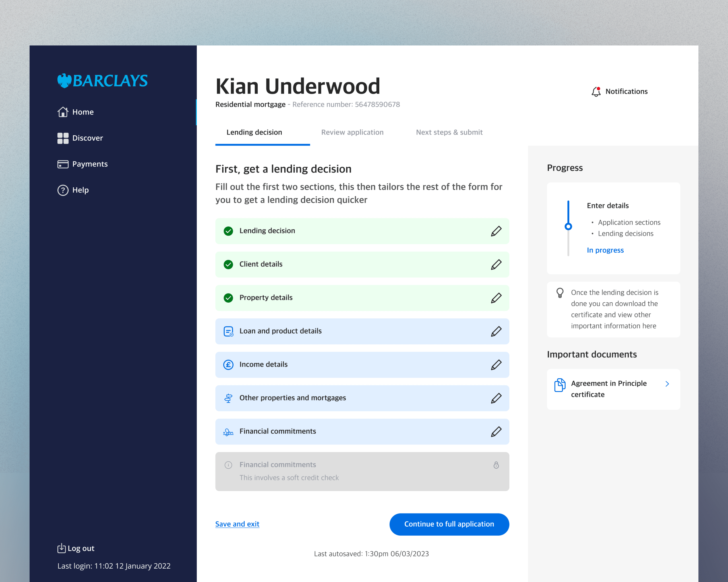Open the Loan and product details row
Image resolution: width=728 pixels, height=582 pixels.
click(x=362, y=331)
